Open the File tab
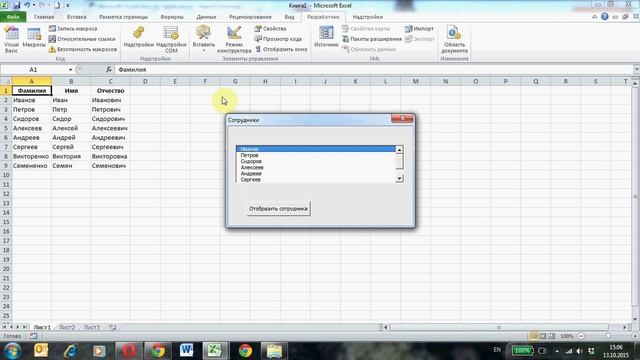 click(13, 17)
